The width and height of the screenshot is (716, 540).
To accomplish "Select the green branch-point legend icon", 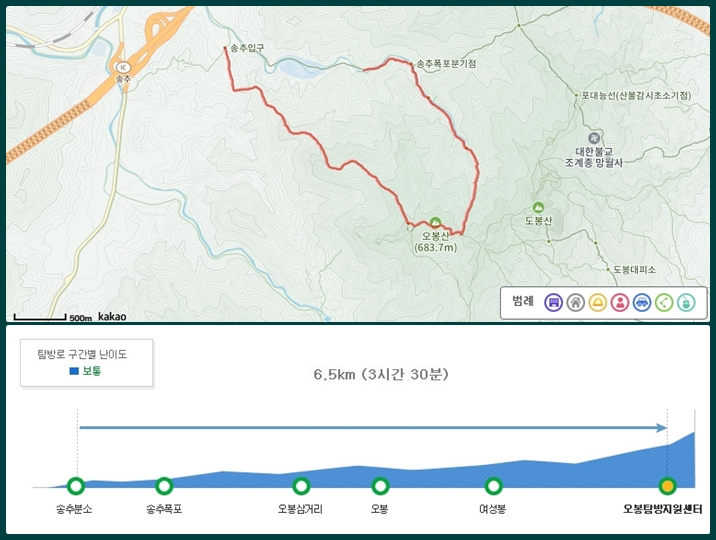I will coord(664,302).
